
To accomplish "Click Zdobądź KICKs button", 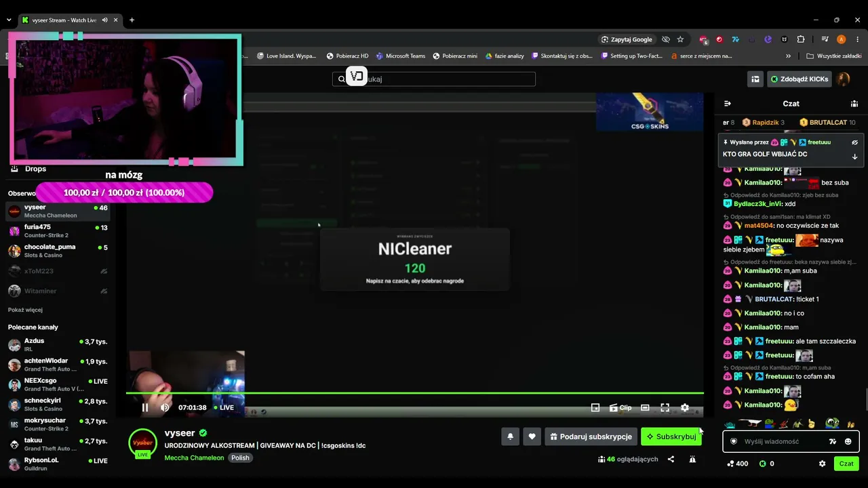I will tap(799, 79).
